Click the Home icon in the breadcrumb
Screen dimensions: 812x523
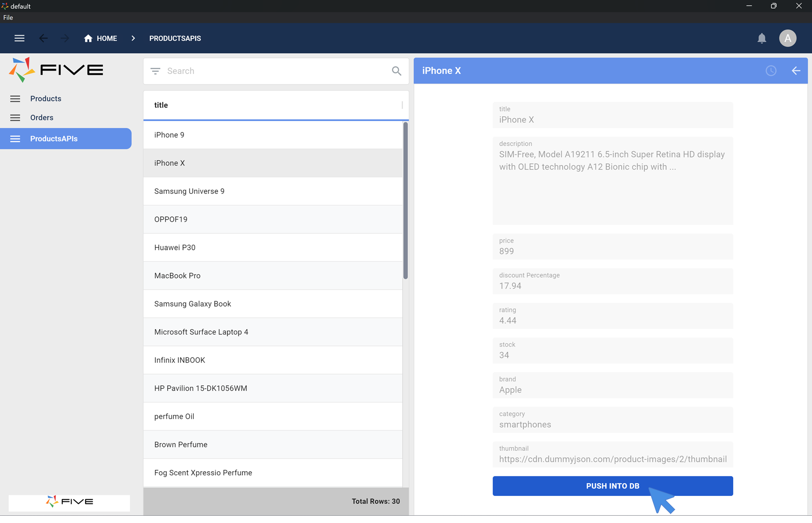click(x=88, y=38)
